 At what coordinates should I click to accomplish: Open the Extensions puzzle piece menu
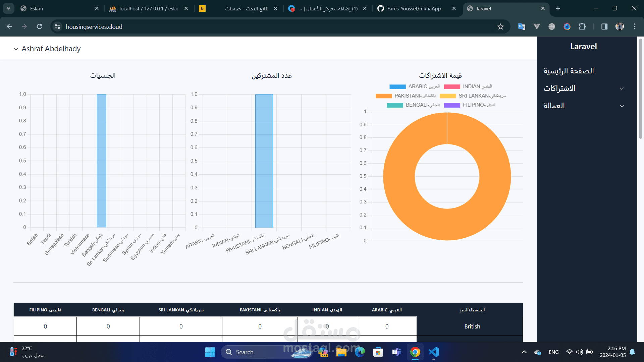(x=582, y=26)
